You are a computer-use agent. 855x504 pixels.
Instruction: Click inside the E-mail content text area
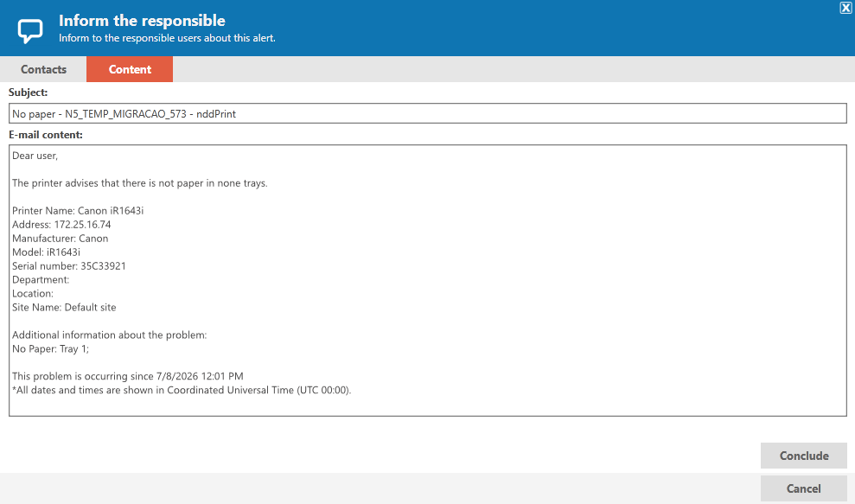[x=427, y=280]
